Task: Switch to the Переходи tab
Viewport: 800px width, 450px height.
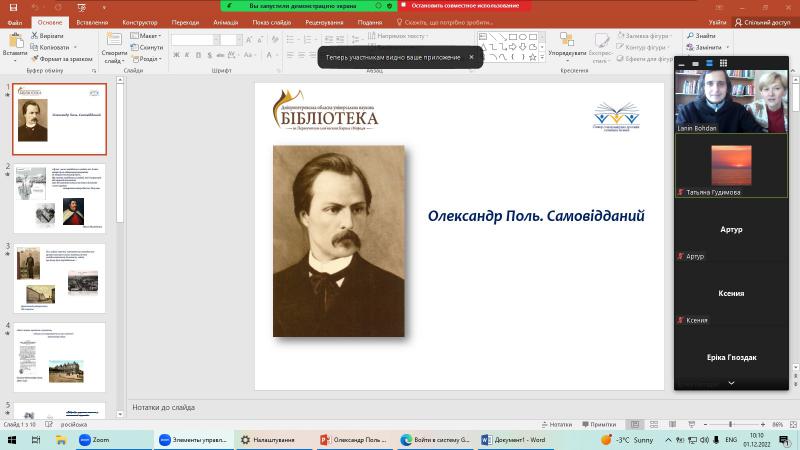Action: pyautogui.click(x=185, y=22)
